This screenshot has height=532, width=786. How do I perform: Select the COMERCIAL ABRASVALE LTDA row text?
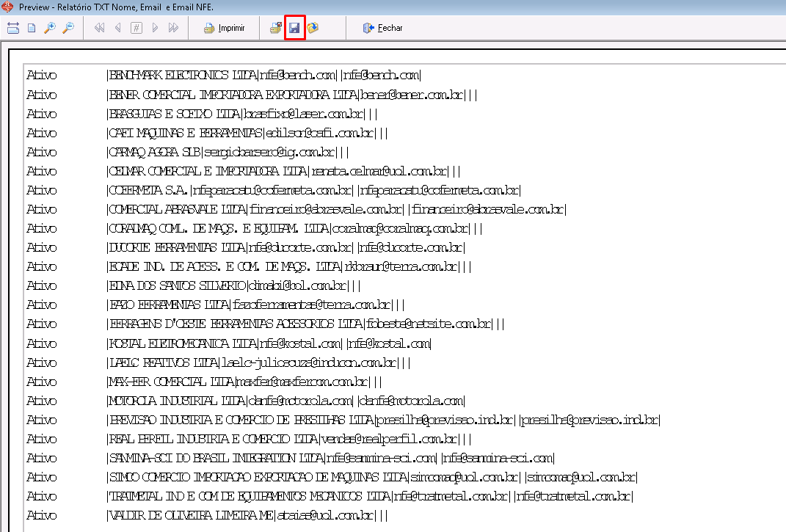tap(336, 209)
